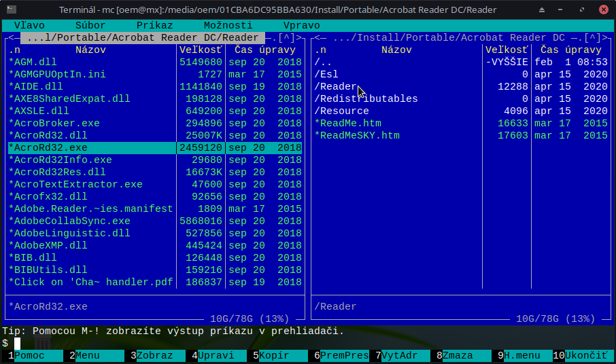
Task: Click the 5 Kopír function key
Action: coord(277,356)
